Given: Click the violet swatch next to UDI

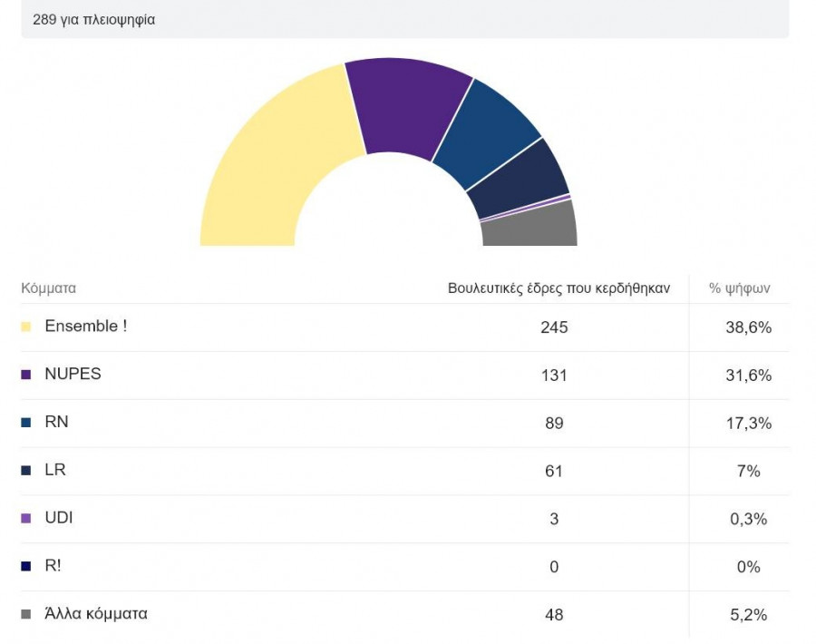Looking at the screenshot, I should 26,519.
